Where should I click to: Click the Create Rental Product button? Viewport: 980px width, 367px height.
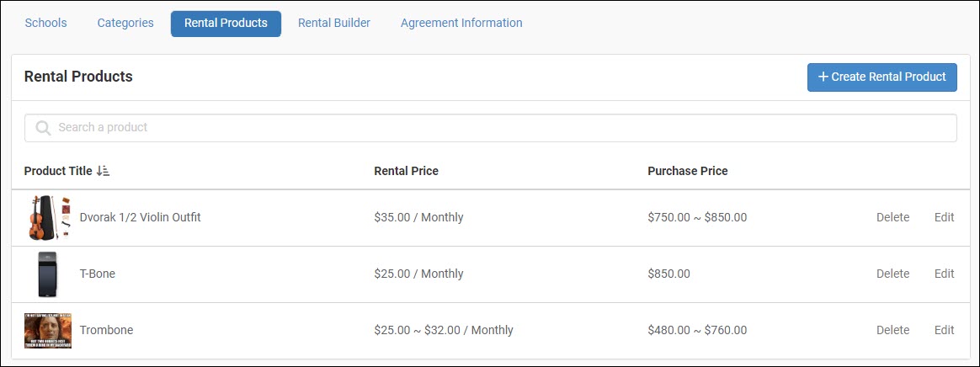[881, 77]
